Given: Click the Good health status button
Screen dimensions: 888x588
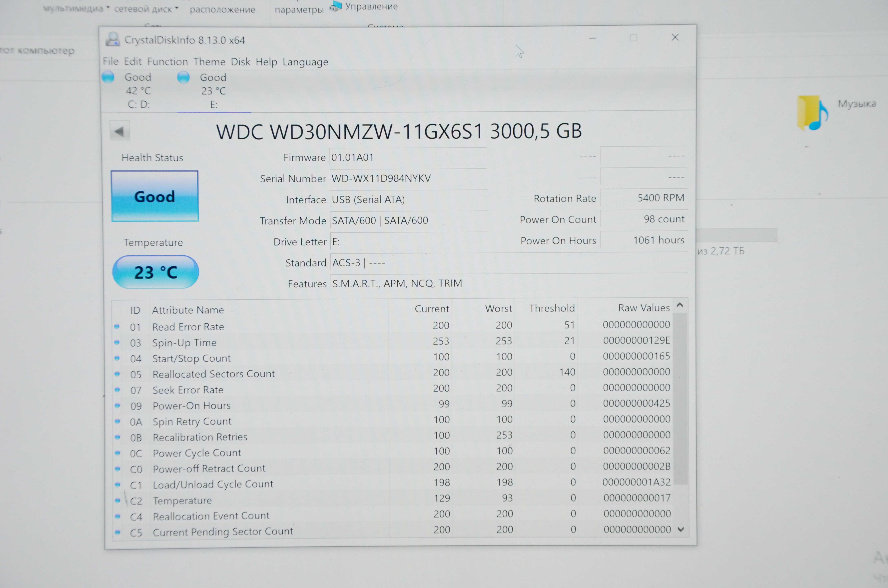Looking at the screenshot, I should 154,196.
